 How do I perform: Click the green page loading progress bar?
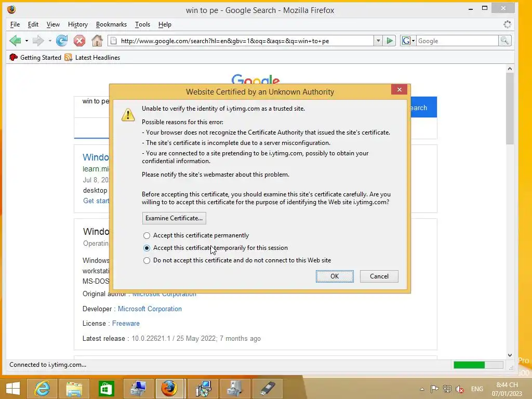click(x=478, y=365)
